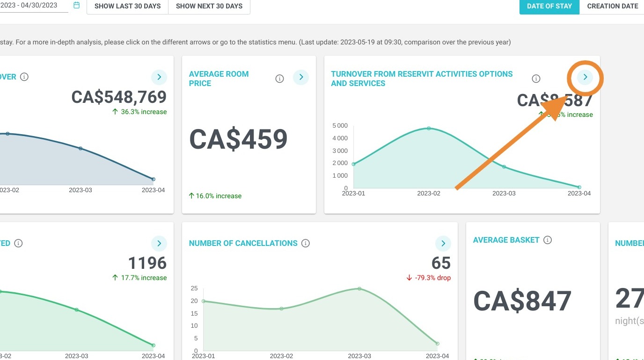Open Number of Cancellations details arrow
Image resolution: width=644 pixels, height=360 pixels.
pyautogui.click(x=443, y=243)
